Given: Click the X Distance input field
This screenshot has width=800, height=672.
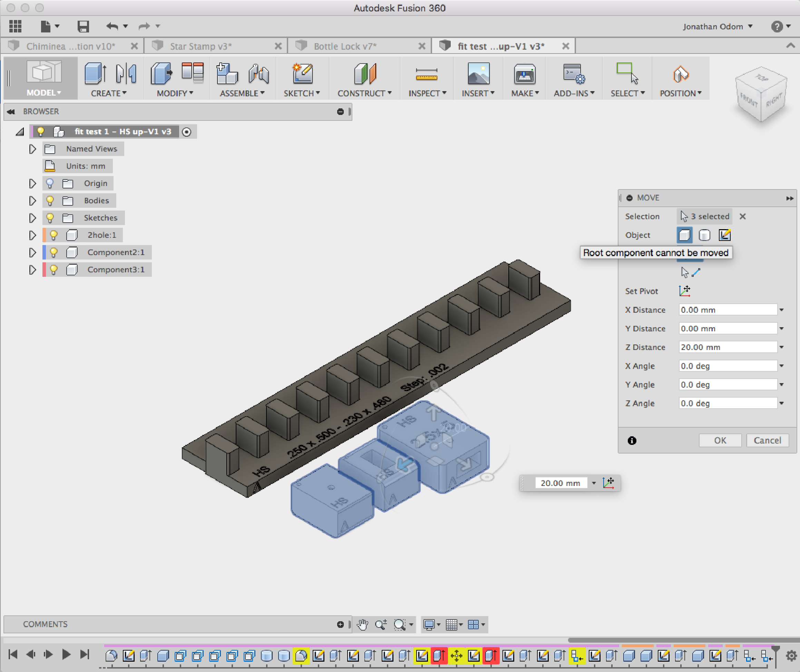Looking at the screenshot, I should (x=727, y=310).
